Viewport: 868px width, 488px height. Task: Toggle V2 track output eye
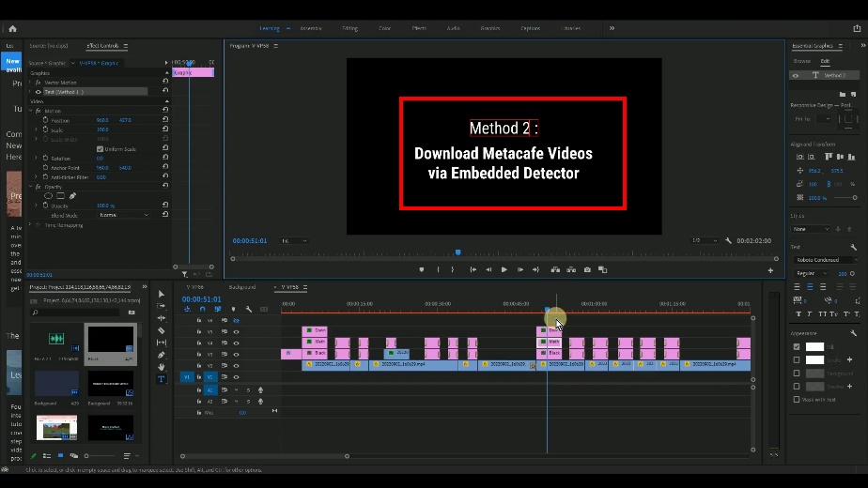[237, 366]
